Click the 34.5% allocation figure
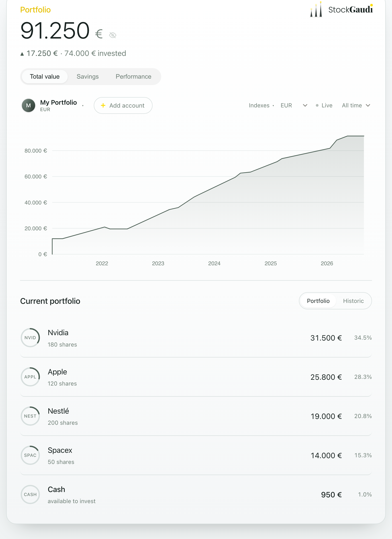The width and height of the screenshot is (392, 539). point(363,338)
